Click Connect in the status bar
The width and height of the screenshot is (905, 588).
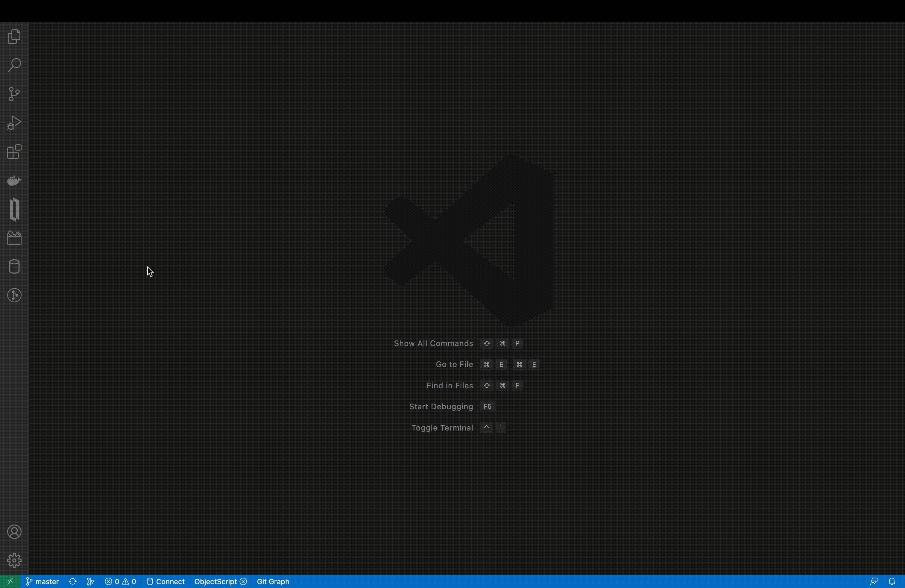tap(166, 581)
